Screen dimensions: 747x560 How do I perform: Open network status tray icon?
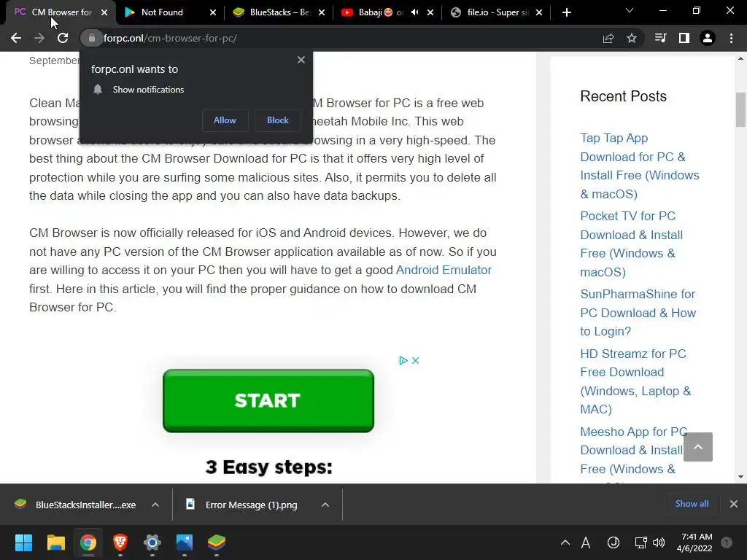point(640,542)
